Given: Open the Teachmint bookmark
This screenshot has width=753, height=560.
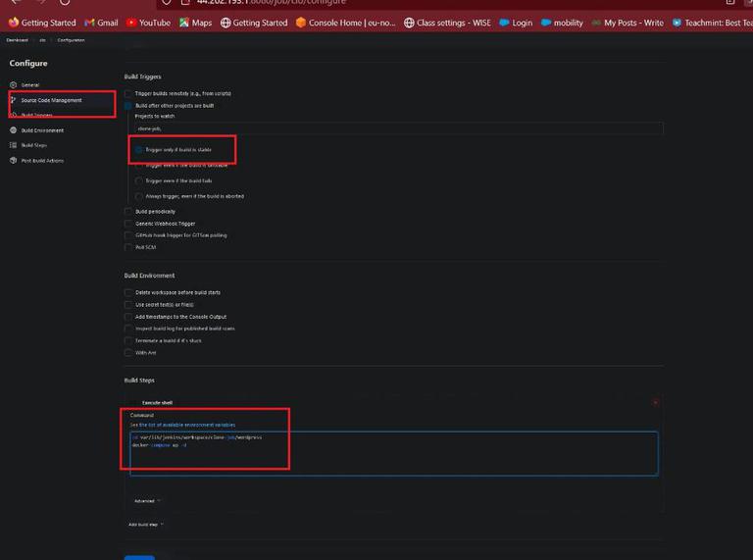Looking at the screenshot, I should 712,23.
